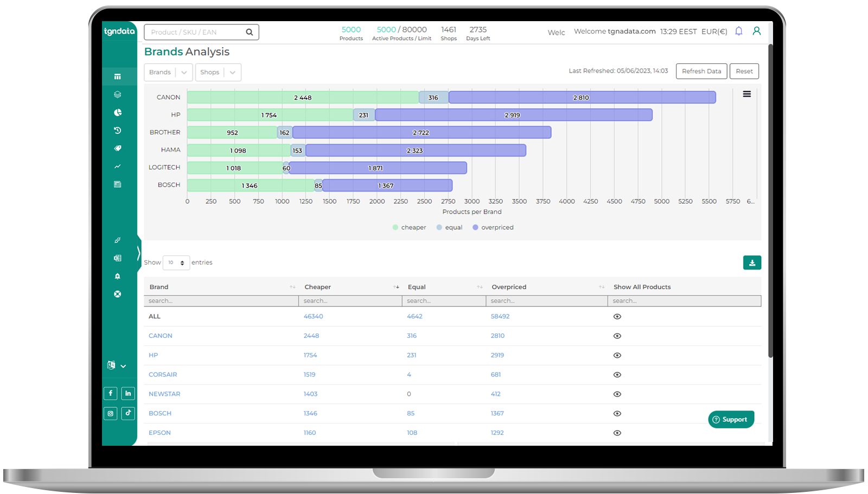Screen dimensions: 868x494
Task: Open the link/integration sidebar icon
Action: (117, 240)
